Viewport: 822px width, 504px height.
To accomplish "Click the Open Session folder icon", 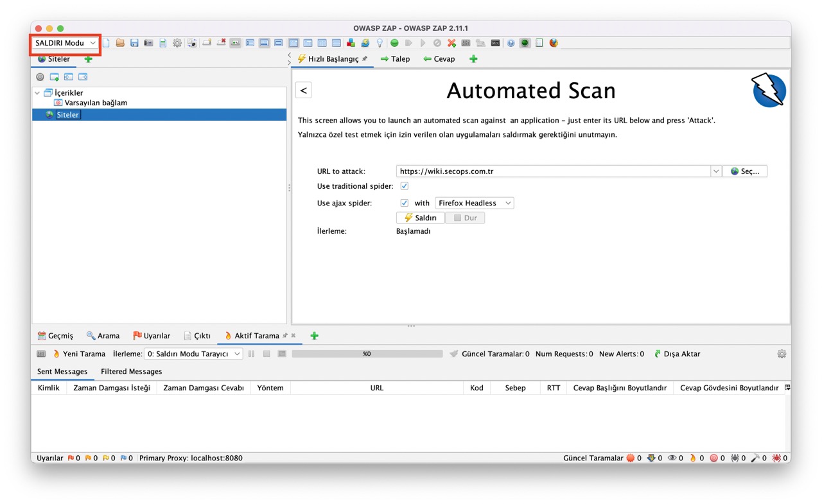I will [120, 43].
